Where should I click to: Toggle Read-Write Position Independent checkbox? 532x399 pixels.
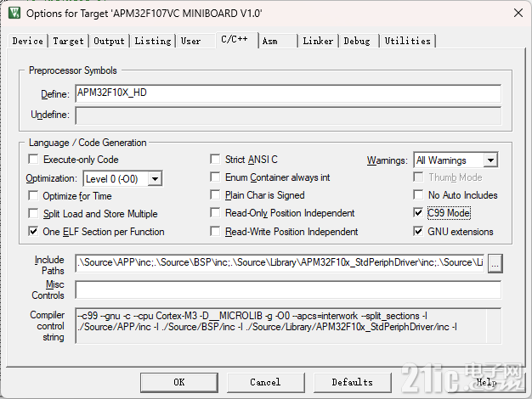pyautogui.click(x=215, y=232)
